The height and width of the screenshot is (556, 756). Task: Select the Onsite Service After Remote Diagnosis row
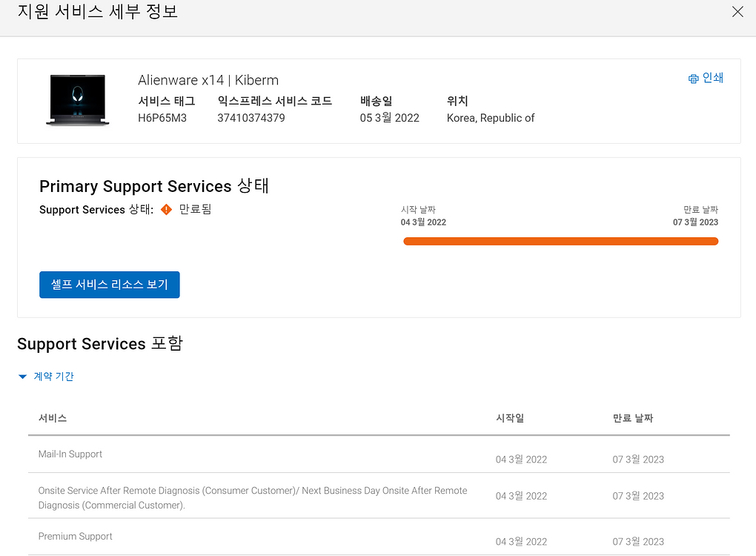click(x=252, y=497)
